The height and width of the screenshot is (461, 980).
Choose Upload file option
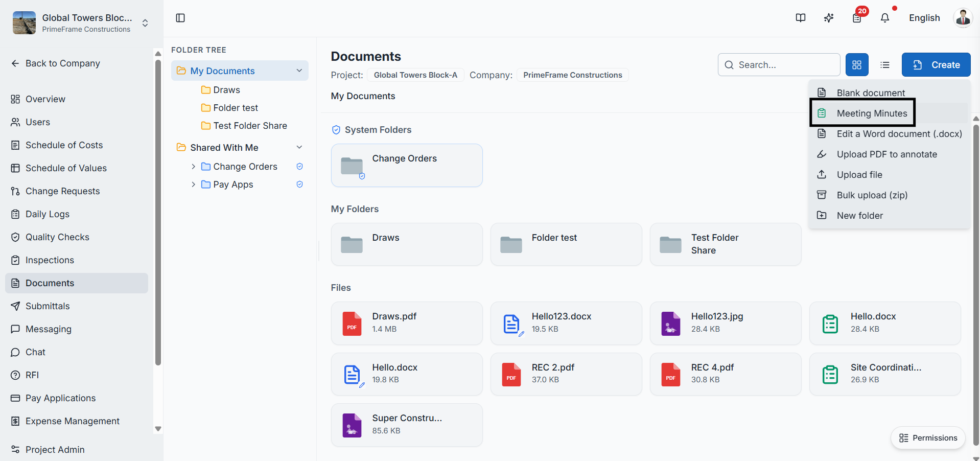pyautogui.click(x=889, y=174)
